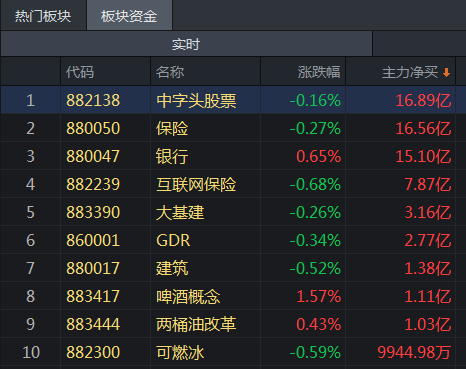Click the -0.68% change value
Image resolution: width=466 pixels, height=369 pixels.
click(x=315, y=184)
